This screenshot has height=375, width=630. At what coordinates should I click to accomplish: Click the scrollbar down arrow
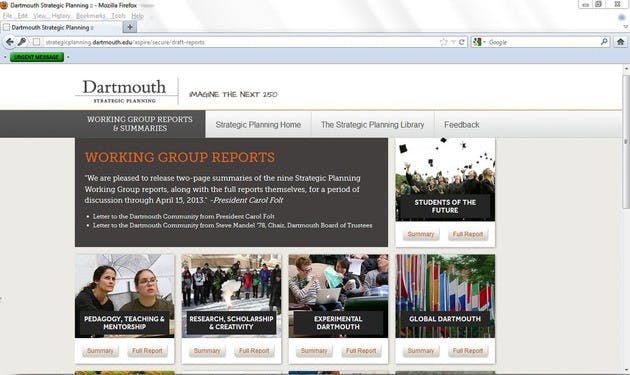click(x=626, y=370)
